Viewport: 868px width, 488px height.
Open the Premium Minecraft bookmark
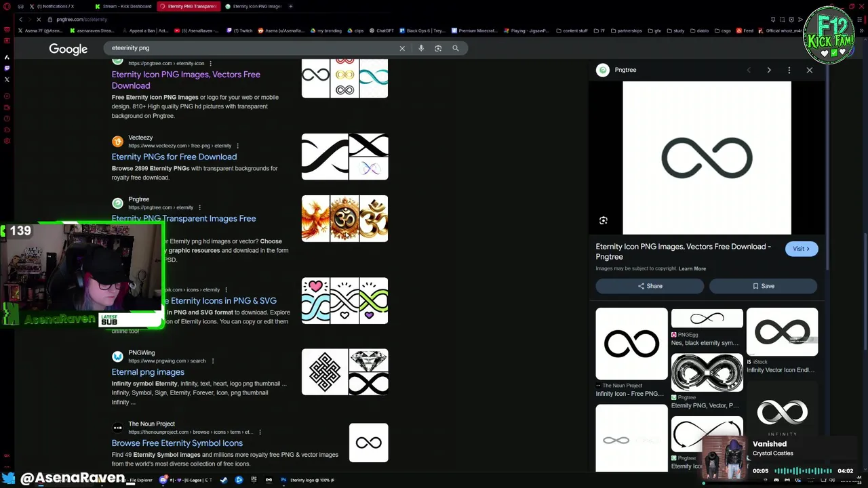click(475, 30)
